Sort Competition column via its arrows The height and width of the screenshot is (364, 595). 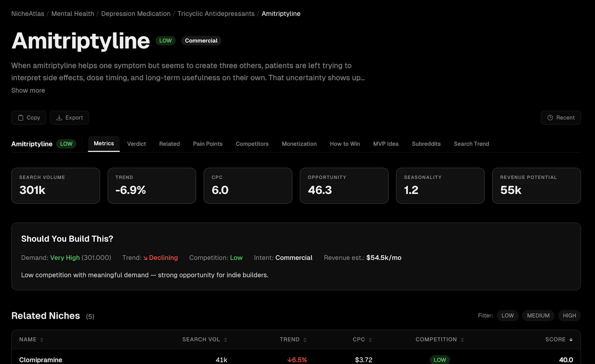pyautogui.click(x=462, y=340)
